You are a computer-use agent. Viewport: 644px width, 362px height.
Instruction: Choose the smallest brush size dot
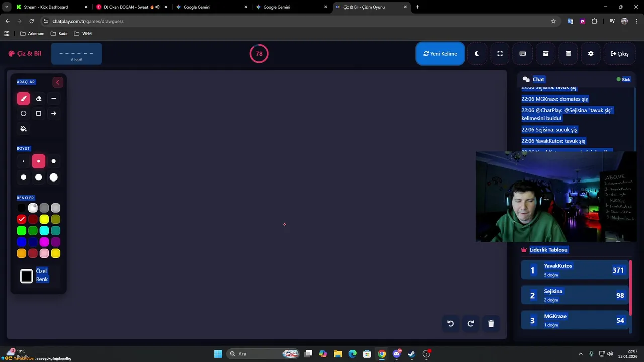23,161
